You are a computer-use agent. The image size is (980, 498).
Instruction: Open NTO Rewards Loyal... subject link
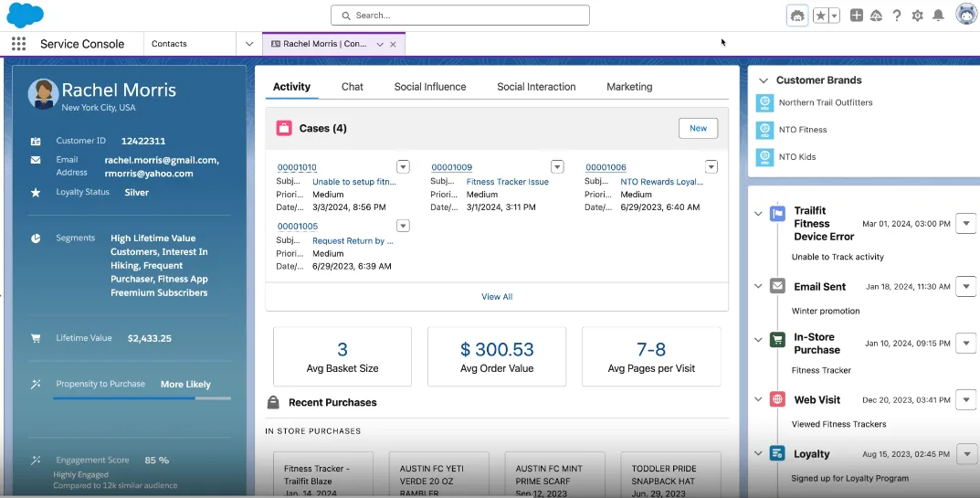(662, 182)
